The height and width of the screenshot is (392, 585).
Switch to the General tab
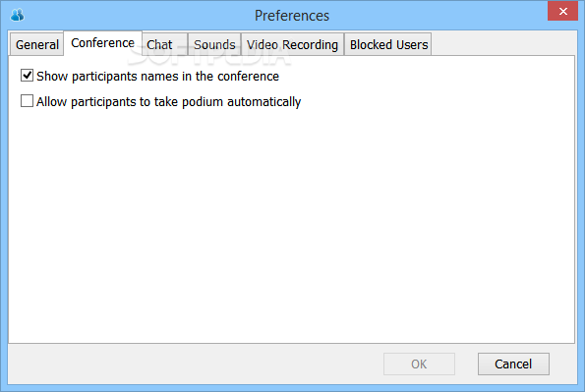pyautogui.click(x=37, y=45)
